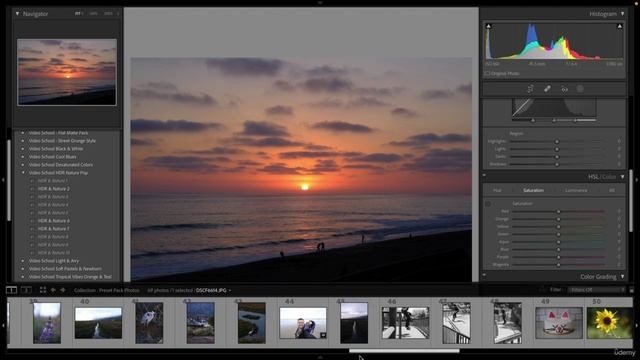Open Video School Desaturated Colors presets
Screen dimensions: 640x360
click(60, 165)
